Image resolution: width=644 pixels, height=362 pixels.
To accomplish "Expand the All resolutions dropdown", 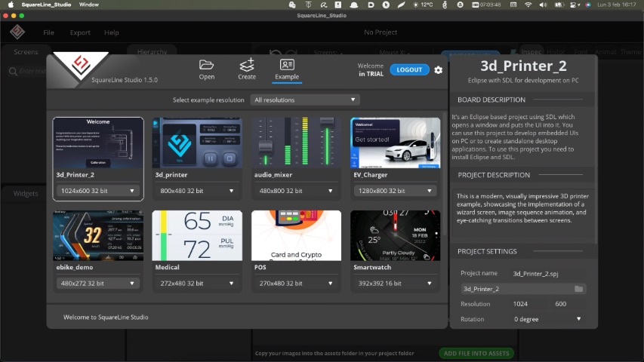I will tap(305, 100).
